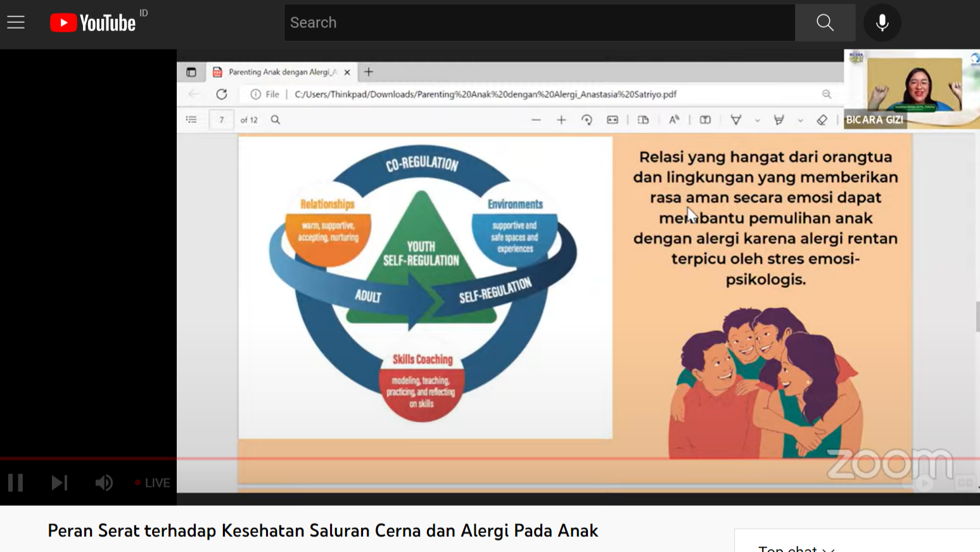Open the YouTube hamburger guide menu

[x=16, y=23]
